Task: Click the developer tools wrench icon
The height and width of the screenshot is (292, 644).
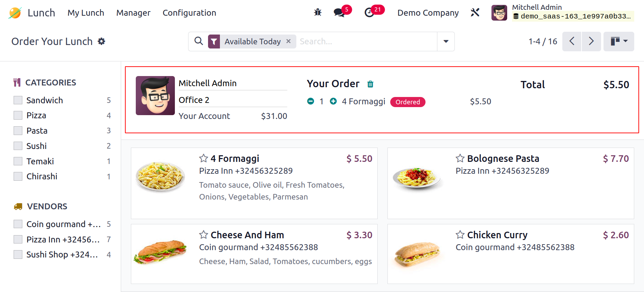Action: pyautogui.click(x=475, y=13)
